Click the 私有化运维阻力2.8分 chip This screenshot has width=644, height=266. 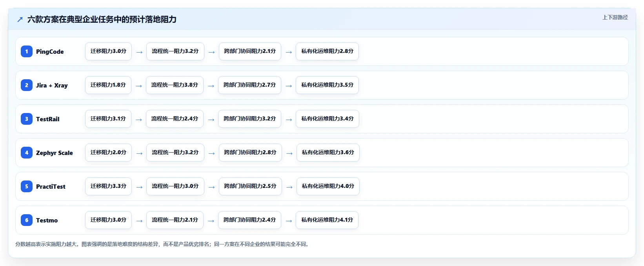(x=327, y=51)
